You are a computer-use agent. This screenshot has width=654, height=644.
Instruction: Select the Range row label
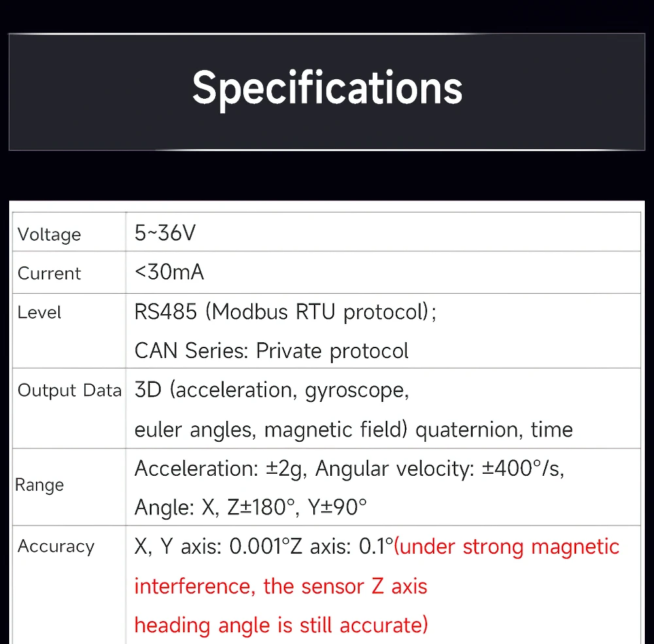pyautogui.click(x=39, y=485)
